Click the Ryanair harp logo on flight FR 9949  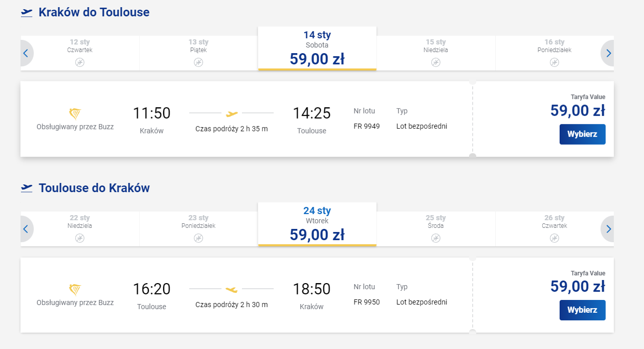click(75, 114)
